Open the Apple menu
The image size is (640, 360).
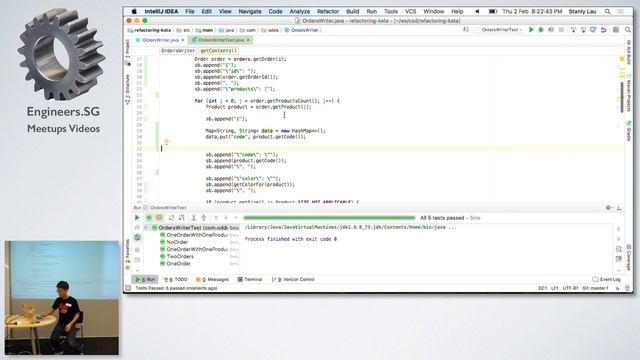(x=134, y=11)
